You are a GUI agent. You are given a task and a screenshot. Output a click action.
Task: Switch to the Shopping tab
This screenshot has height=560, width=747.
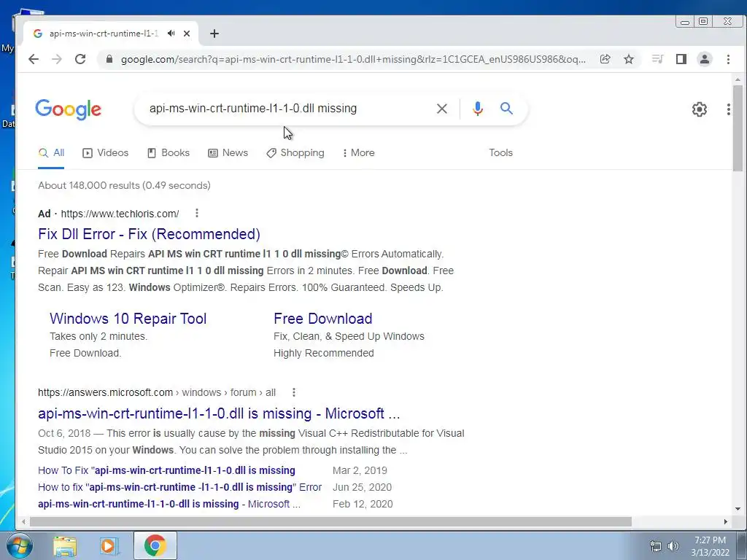tap(295, 153)
